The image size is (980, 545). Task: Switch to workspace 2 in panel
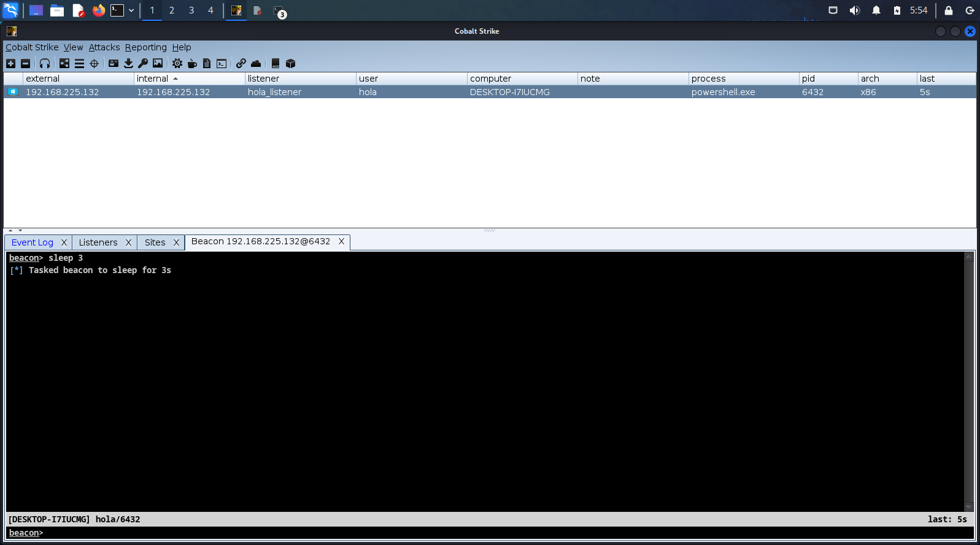(x=172, y=10)
